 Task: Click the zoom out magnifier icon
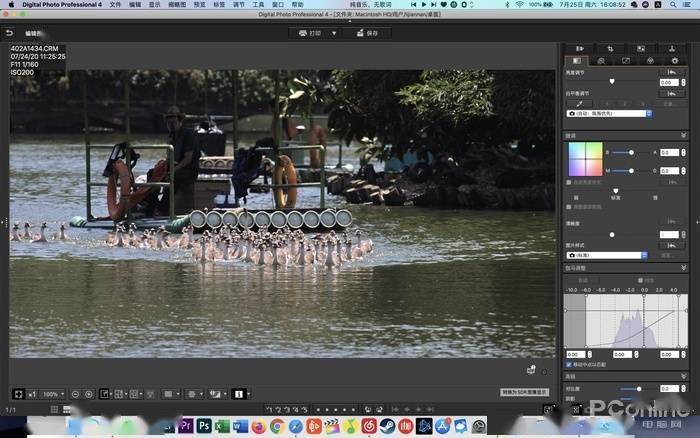point(75,394)
